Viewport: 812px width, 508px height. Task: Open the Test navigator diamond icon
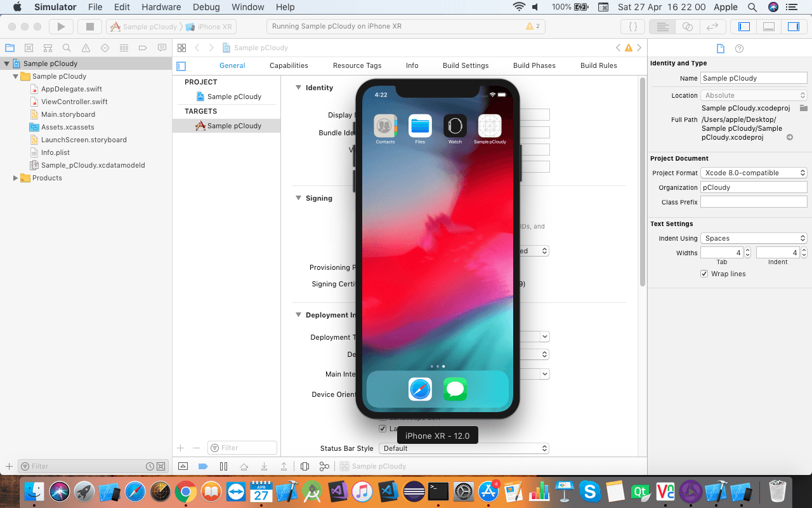click(105, 48)
